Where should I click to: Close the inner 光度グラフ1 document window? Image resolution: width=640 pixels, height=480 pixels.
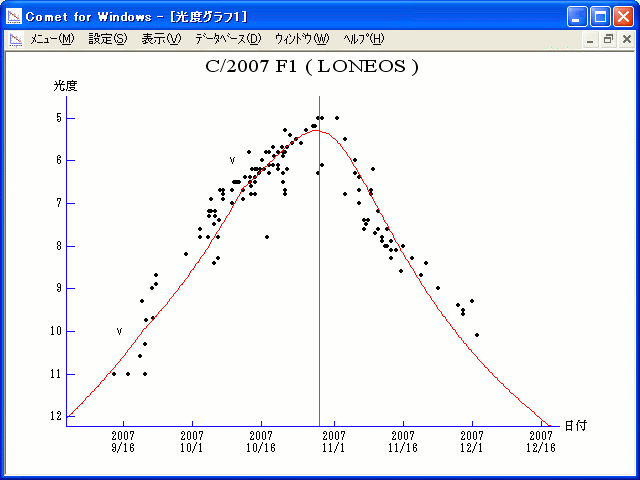[627, 40]
